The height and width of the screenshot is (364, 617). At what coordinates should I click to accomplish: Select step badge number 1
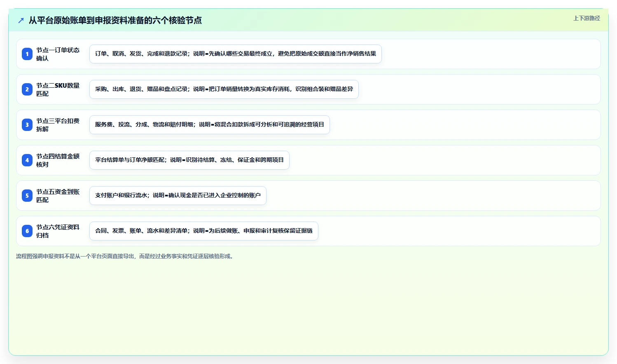(27, 54)
